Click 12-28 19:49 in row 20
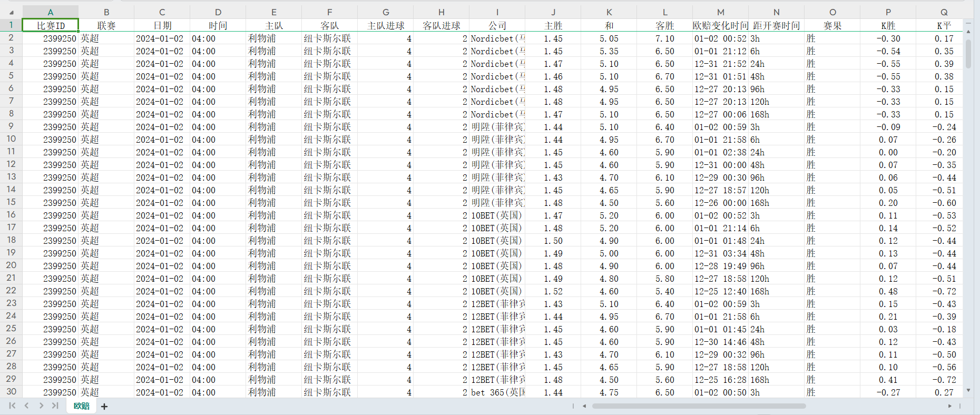 pyautogui.click(x=720, y=266)
